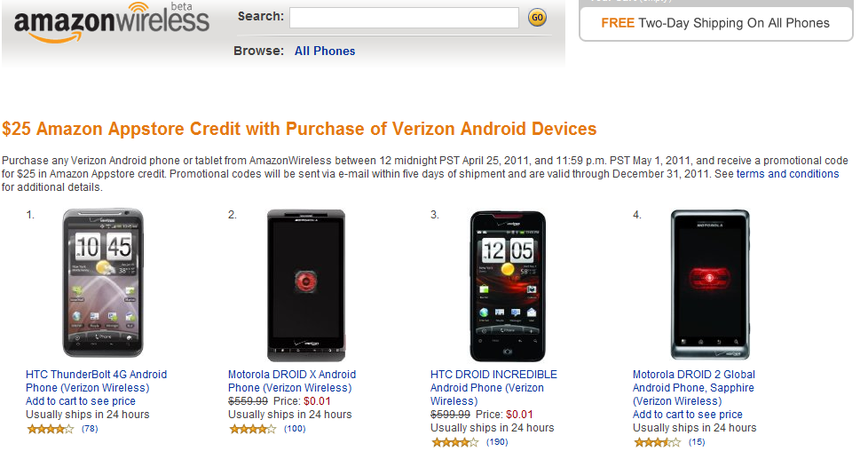Click the HTC DROID INCREDIBLE star rating

[455, 443]
